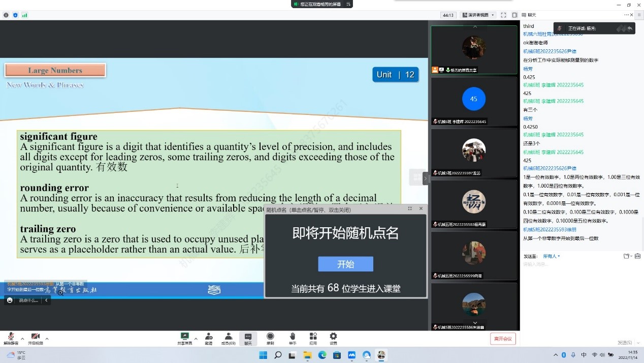
Task: Click the send file icon in chat
Action: (627, 256)
